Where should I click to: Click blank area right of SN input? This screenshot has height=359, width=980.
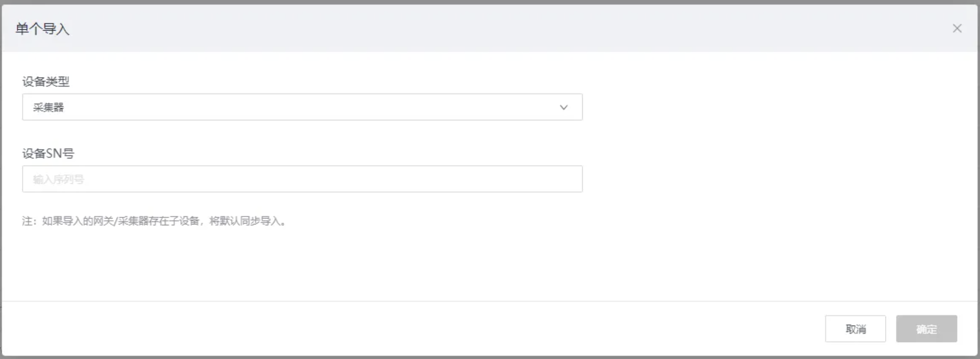pos(776,179)
